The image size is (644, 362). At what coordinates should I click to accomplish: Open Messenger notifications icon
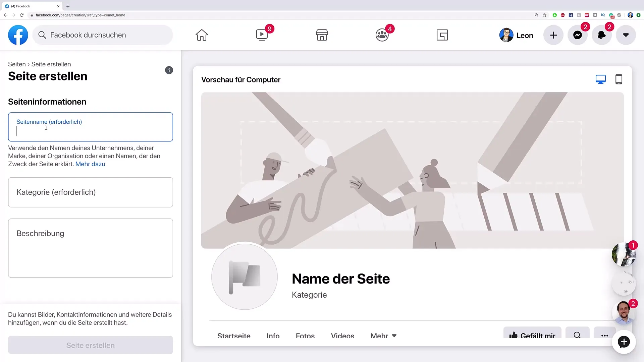[x=578, y=35]
